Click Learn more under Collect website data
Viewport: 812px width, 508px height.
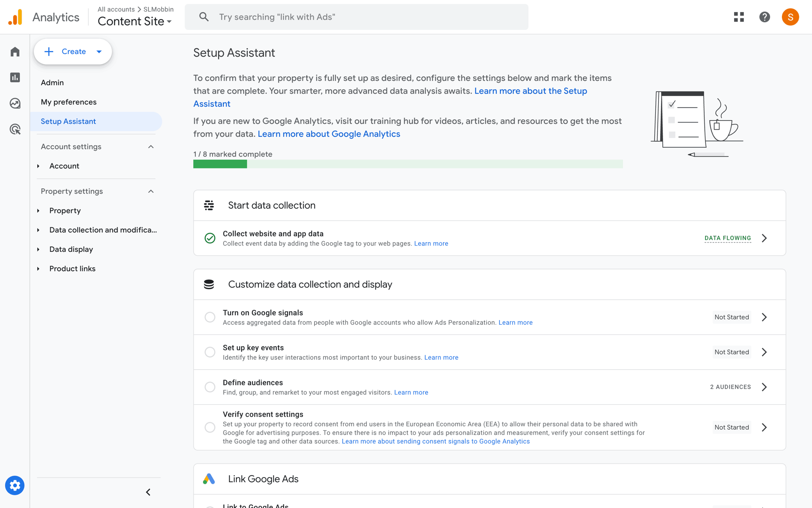click(x=431, y=243)
